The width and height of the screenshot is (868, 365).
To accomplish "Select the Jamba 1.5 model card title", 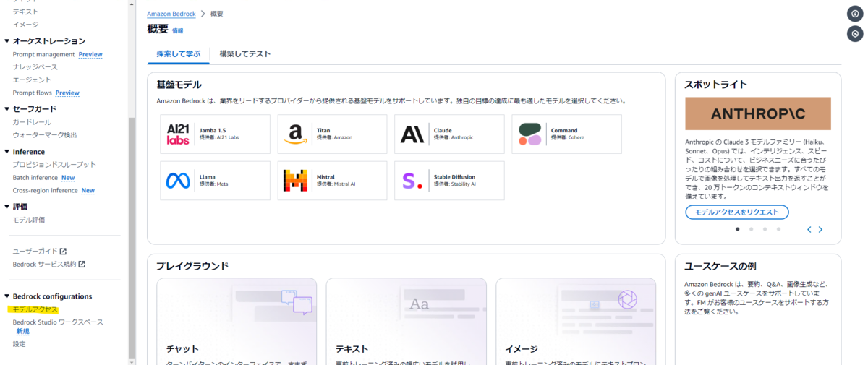I will 213,131.
